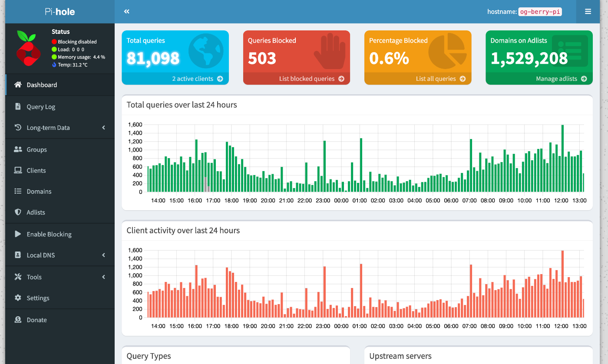Viewport: 608px width, 364px height.
Task: Click the Enable Blocking play icon
Action: pos(18,234)
